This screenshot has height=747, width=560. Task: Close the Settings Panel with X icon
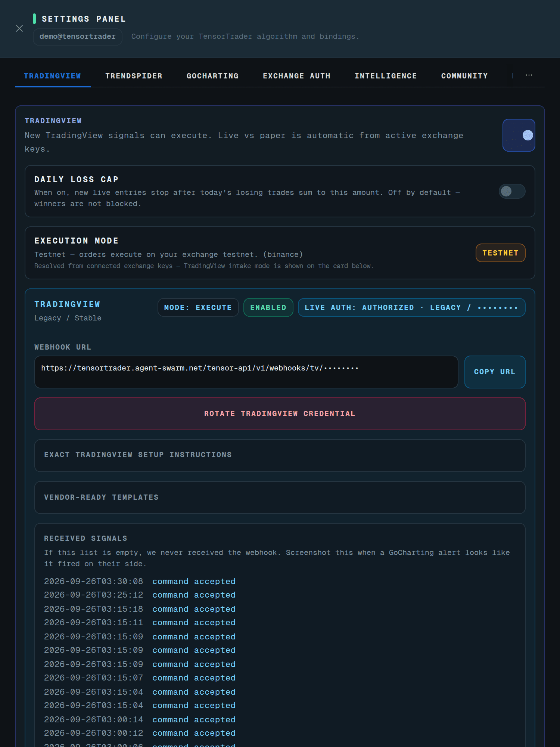point(19,28)
